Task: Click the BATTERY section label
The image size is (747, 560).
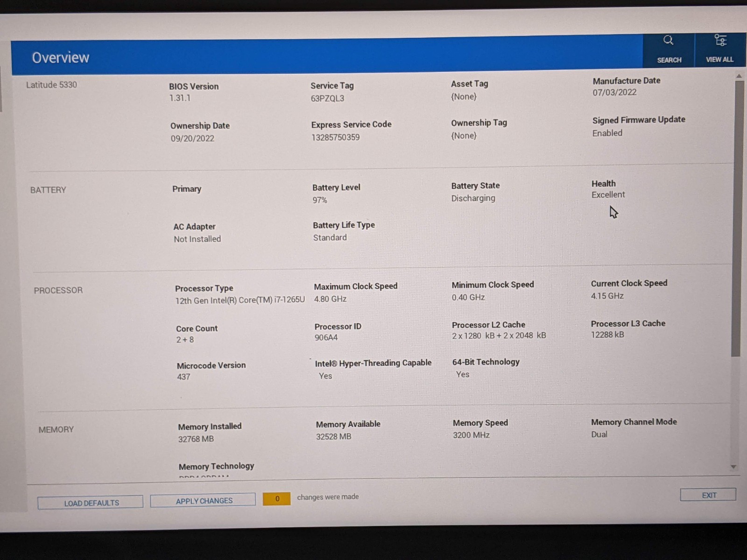Action: coord(48,190)
